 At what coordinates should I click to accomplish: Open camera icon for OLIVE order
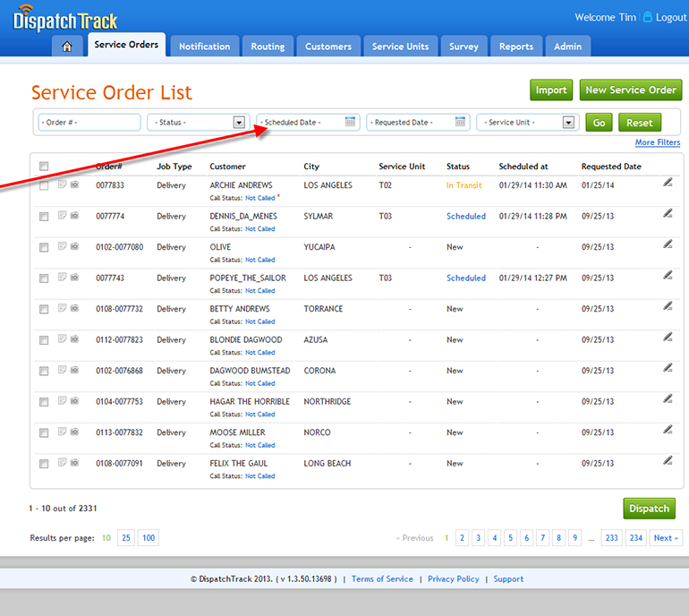click(74, 247)
